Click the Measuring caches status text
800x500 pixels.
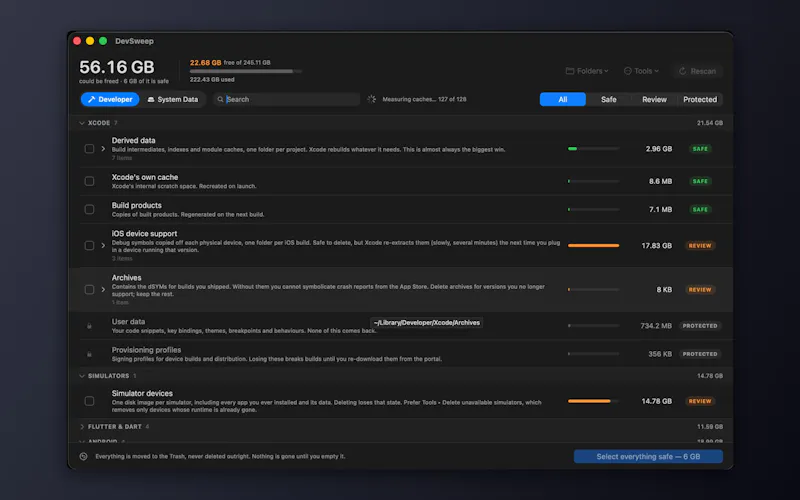424,99
